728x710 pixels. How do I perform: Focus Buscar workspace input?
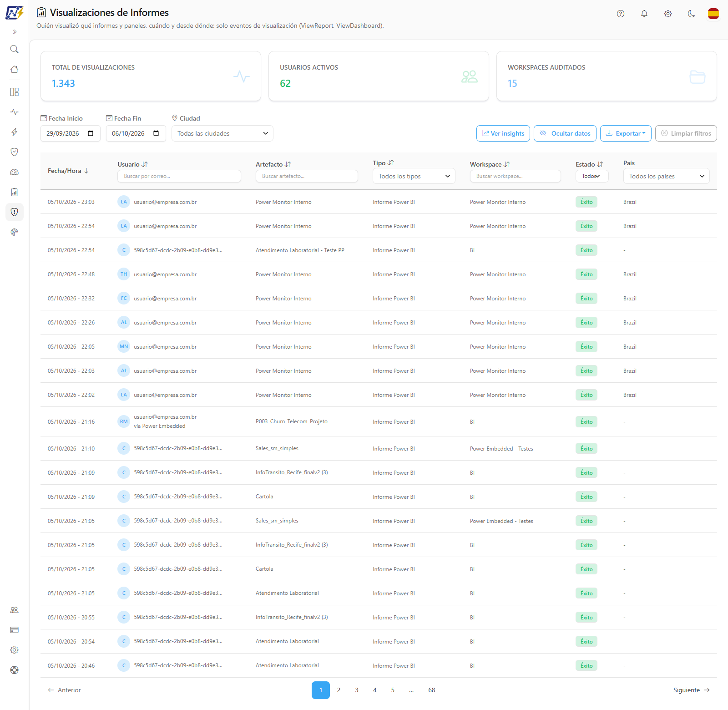516,176
